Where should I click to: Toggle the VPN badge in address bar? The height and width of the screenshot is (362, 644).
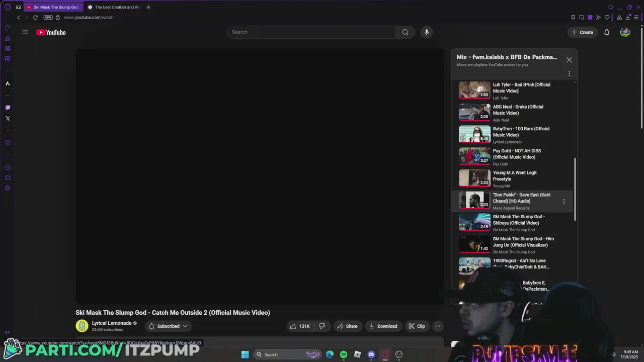pos(48,17)
